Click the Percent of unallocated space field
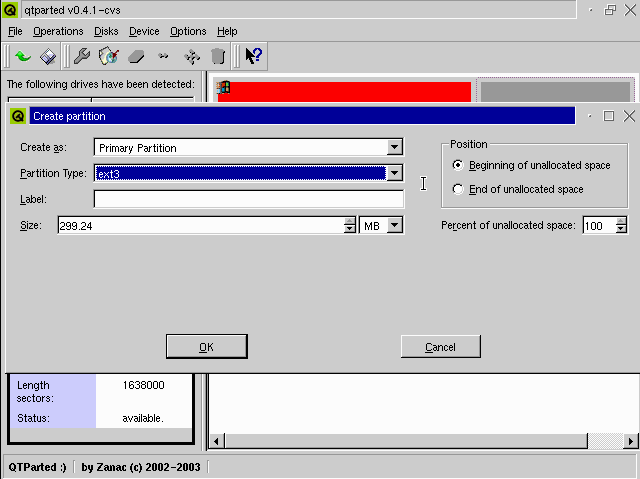The width and height of the screenshot is (640, 479). point(599,225)
